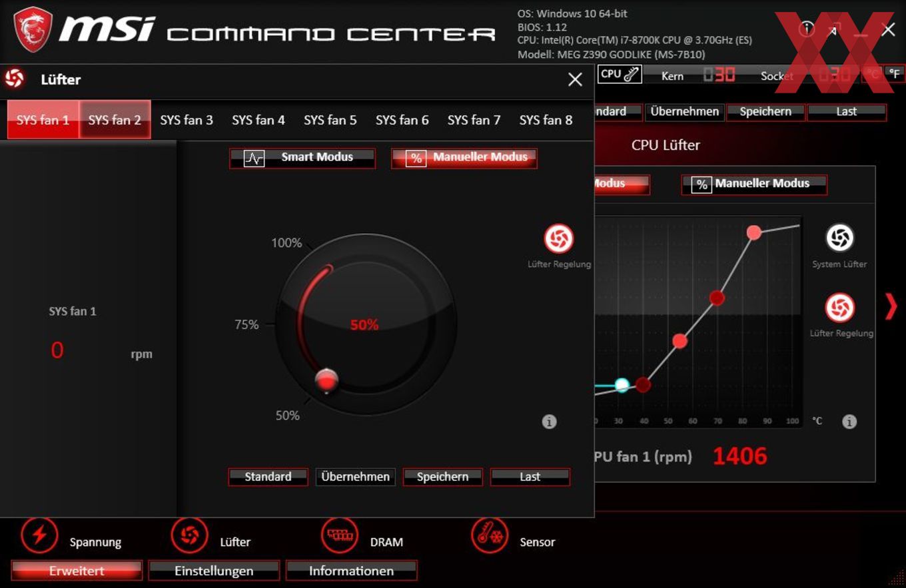Click the red right arrow chevron
The image size is (906, 588).
click(x=891, y=306)
